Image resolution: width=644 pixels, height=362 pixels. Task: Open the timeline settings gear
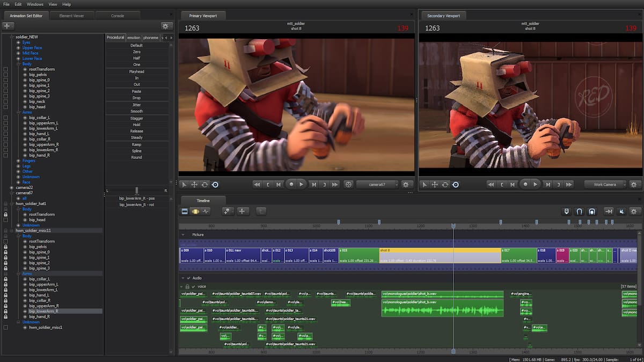tap(634, 211)
